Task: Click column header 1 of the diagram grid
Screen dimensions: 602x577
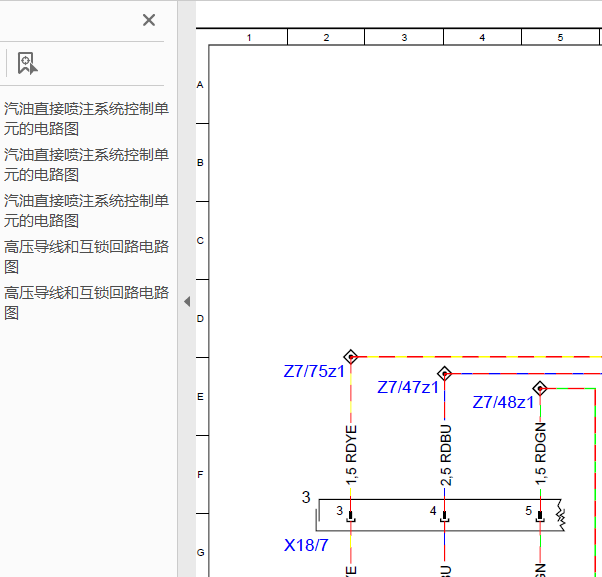Action: pyautogui.click(x=249, y=38)
